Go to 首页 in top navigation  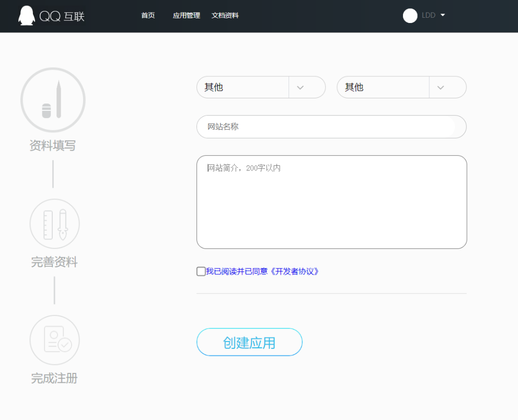point(148,16)
